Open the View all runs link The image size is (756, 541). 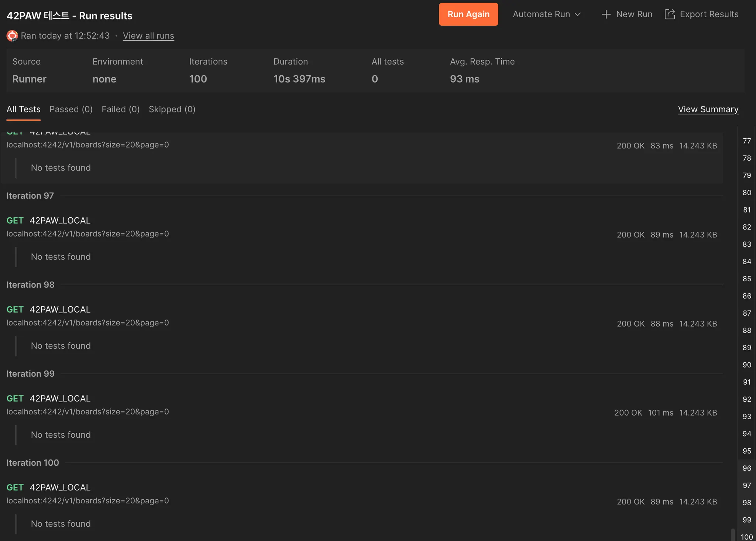(x=148, y=36)
